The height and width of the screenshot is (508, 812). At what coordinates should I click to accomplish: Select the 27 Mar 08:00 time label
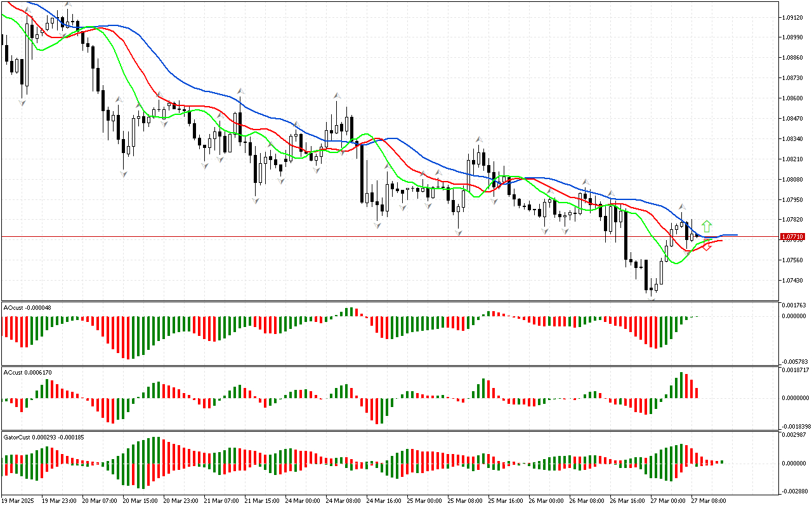pos(709,500)
